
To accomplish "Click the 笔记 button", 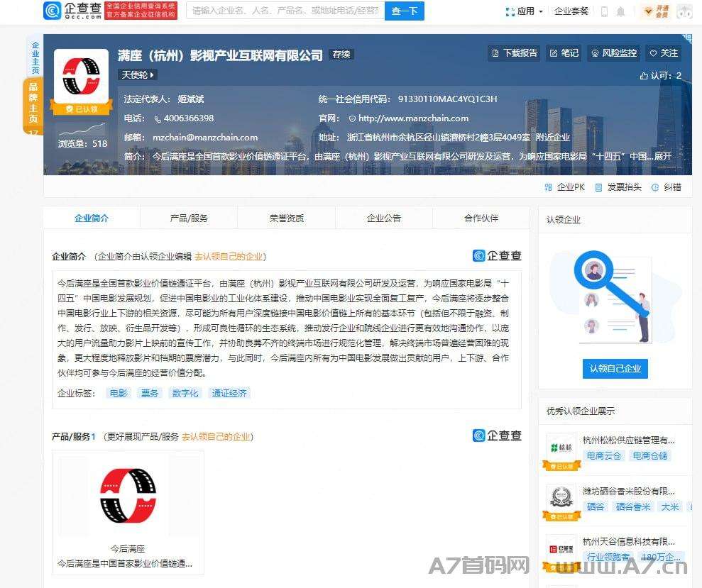I will (564, 53).
